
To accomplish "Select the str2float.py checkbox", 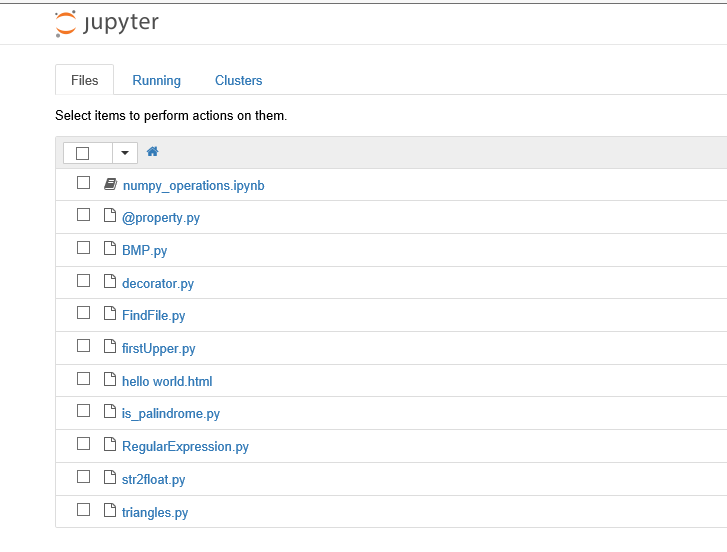I will (83, 476).
